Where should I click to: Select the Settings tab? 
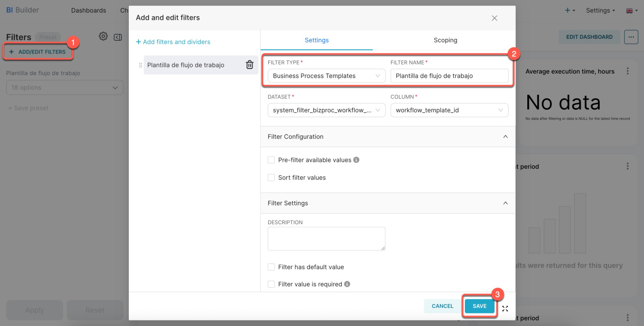316,40
